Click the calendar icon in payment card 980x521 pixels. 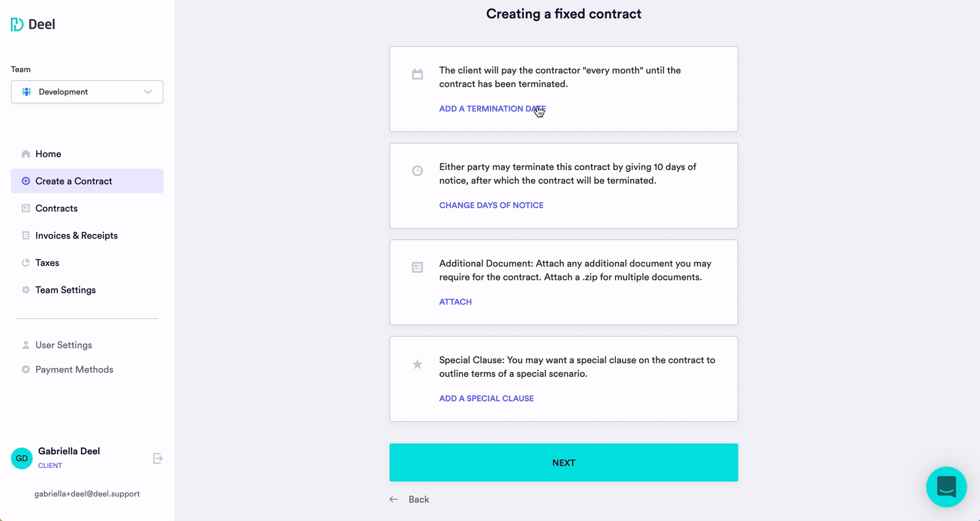417,74
